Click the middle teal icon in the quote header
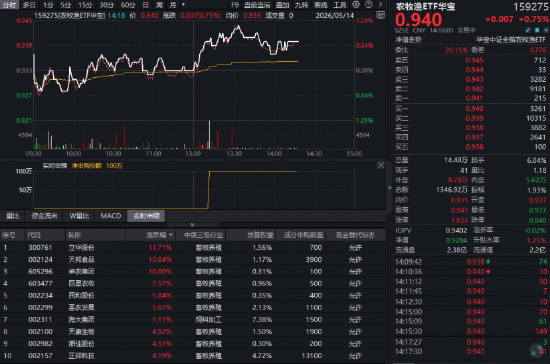This screenshot has height=364, width=550. [x=537, y=30]
